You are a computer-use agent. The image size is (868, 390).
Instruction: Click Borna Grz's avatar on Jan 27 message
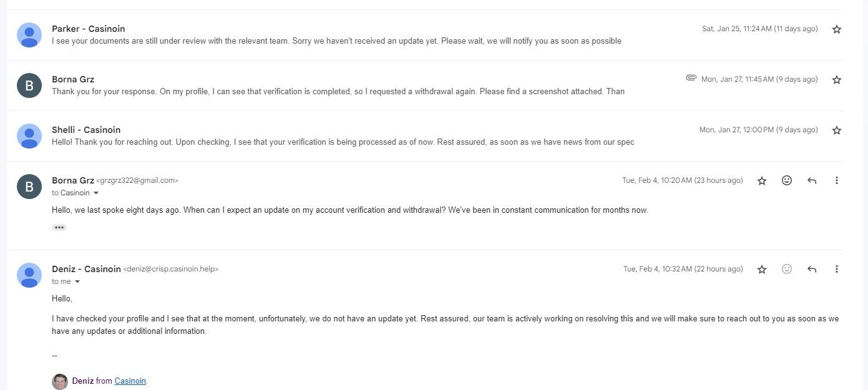click(x=29, y=85)
